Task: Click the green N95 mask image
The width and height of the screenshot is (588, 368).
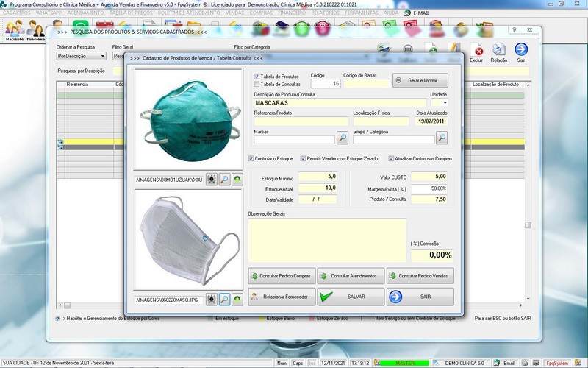Action: (189, 119)
